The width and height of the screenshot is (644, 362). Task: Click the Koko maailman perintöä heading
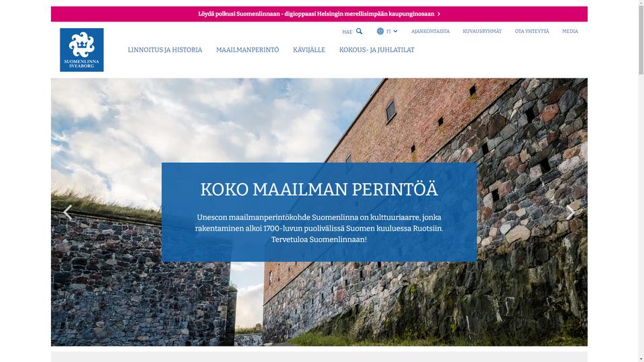coord(319,190)
